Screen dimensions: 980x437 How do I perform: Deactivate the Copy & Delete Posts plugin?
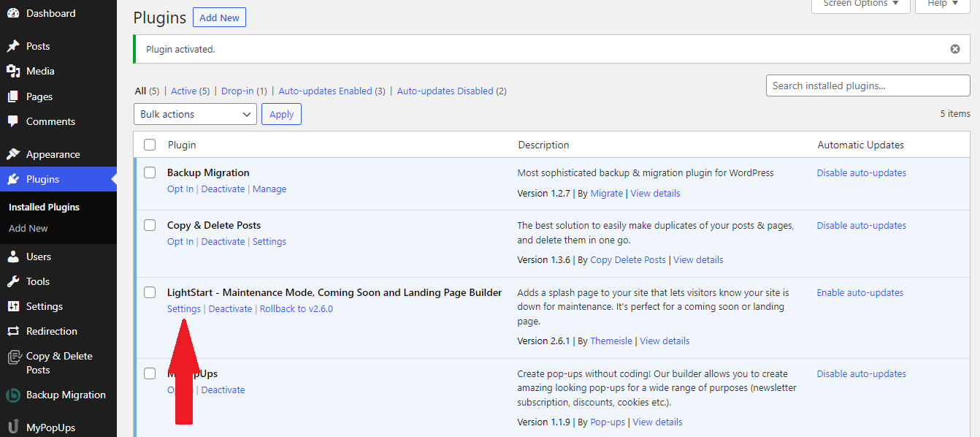pyautogui.click(x=223, y=241)
